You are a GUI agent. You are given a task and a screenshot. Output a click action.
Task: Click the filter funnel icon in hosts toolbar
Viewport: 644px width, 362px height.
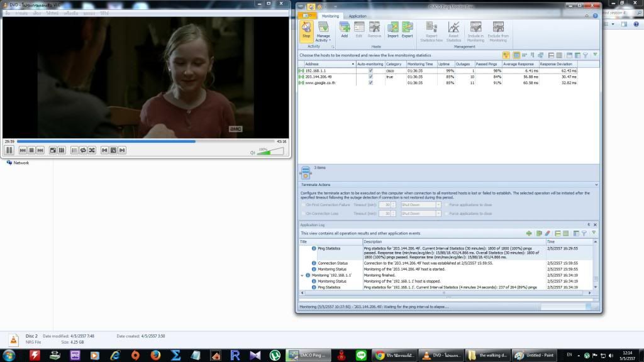586,55
